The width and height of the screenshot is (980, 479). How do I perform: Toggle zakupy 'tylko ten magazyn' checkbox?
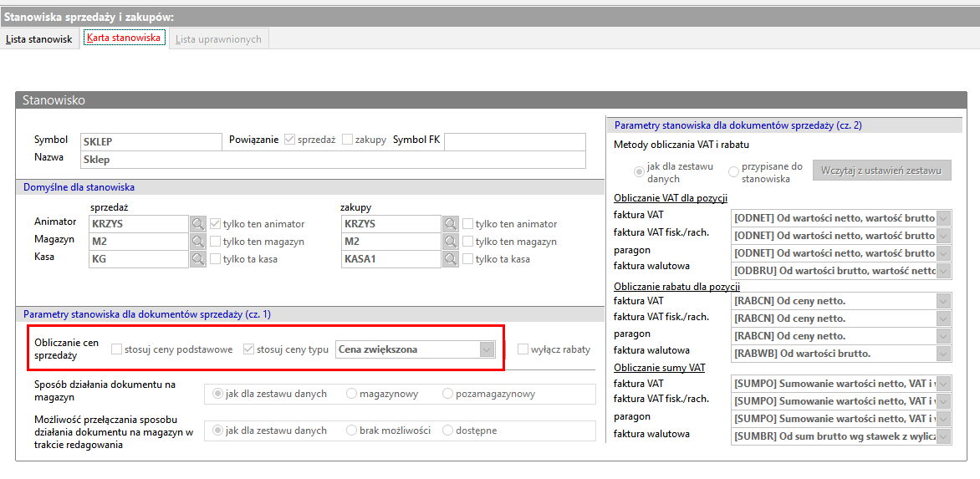(x=468, y=241)
